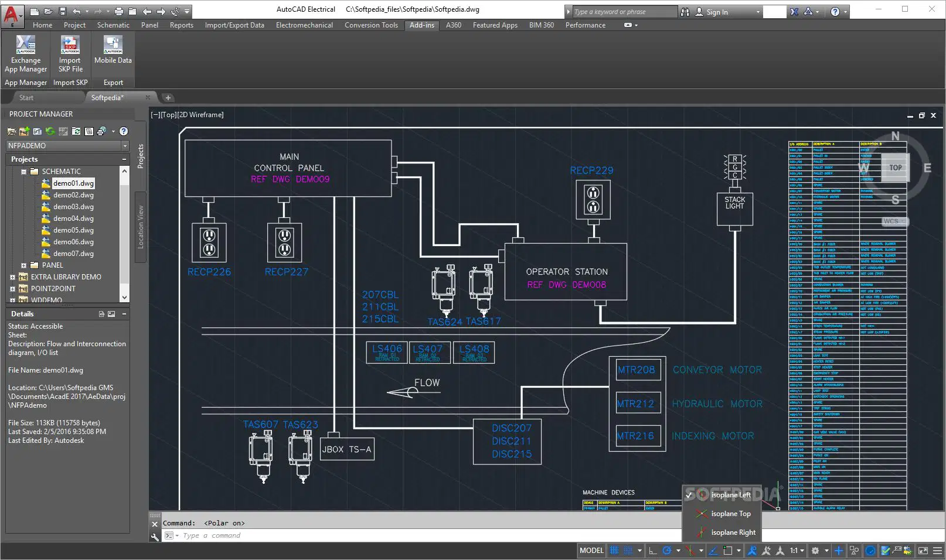The height and width of the screenshot is (560, 946).
Task: Toggle polar tracking in the status bar
Action: point(667,551)
